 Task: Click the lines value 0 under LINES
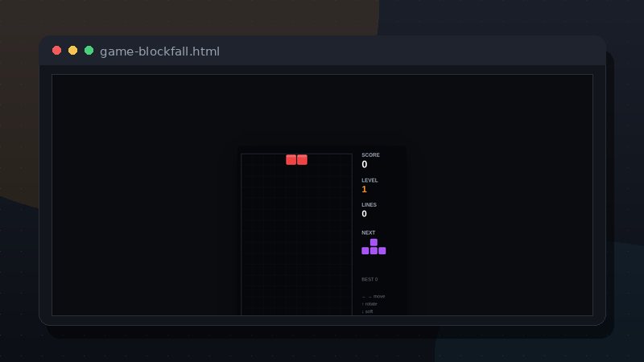(365, 214)
